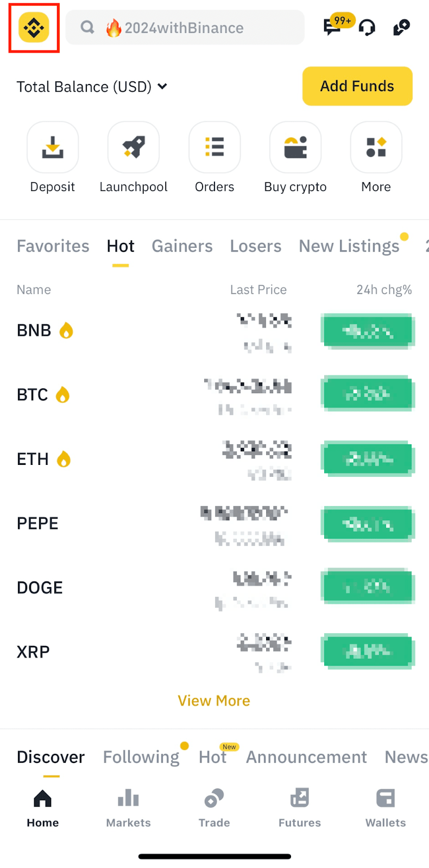Tap the View More link
429x868 pixels.
click(x=214, y=701)
